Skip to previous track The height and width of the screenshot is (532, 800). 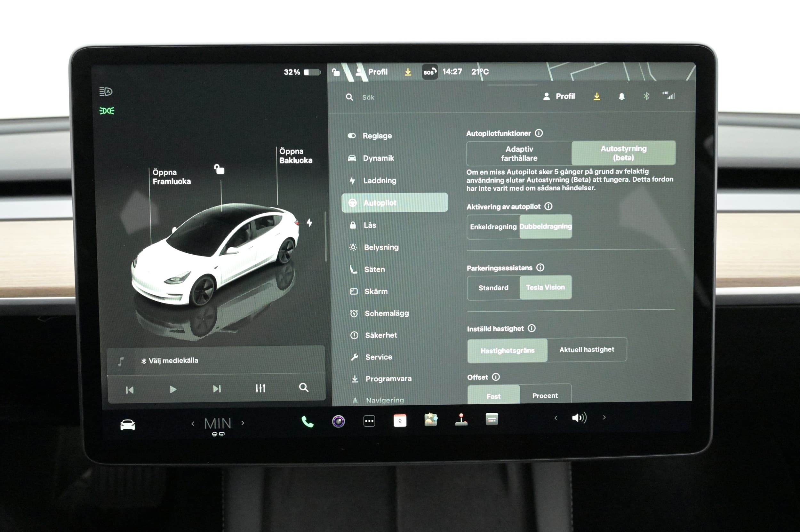coord(129,390)
